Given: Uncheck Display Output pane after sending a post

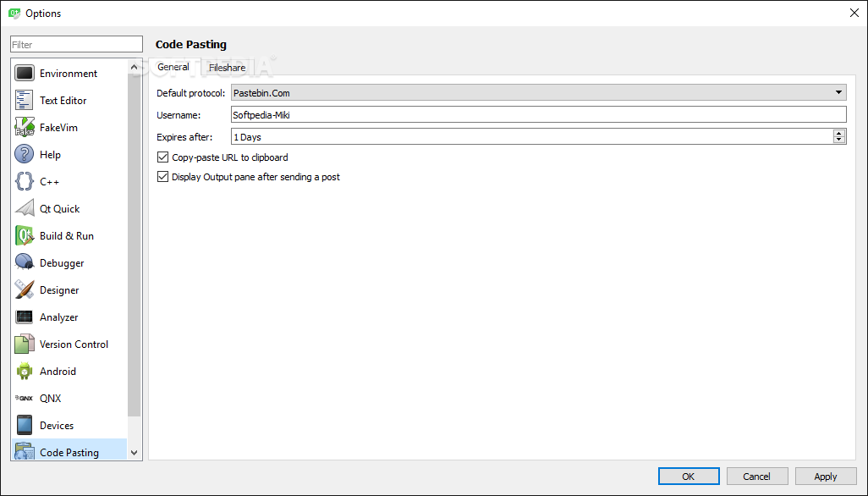Looking at the screenshot, I should coord(162,177).
